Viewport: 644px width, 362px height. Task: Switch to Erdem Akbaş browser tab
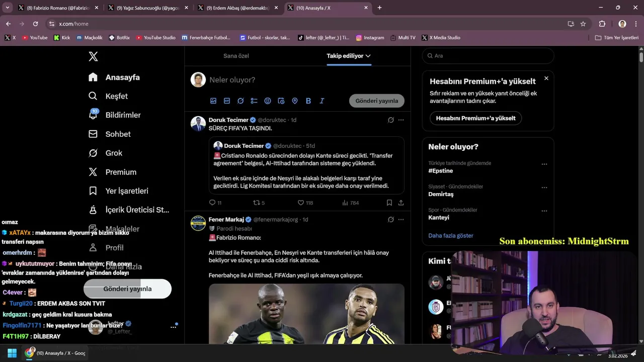[x=238, y=8]
